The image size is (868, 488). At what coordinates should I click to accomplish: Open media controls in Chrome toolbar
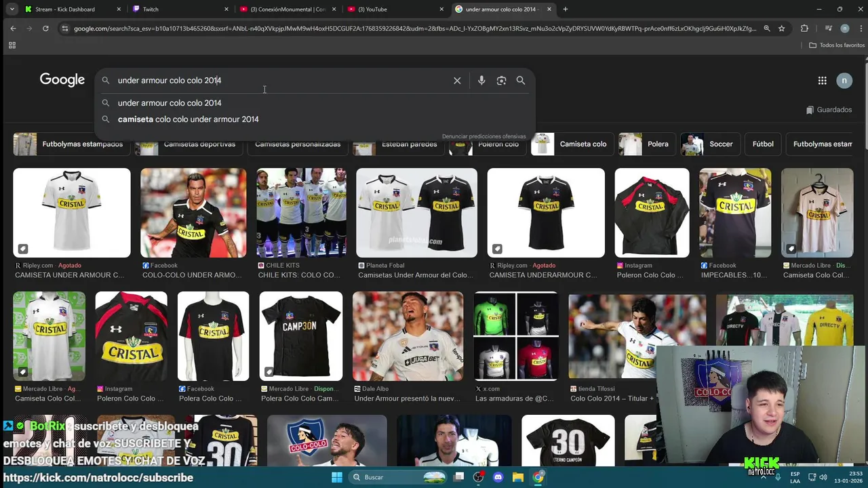tap(828, 28)
